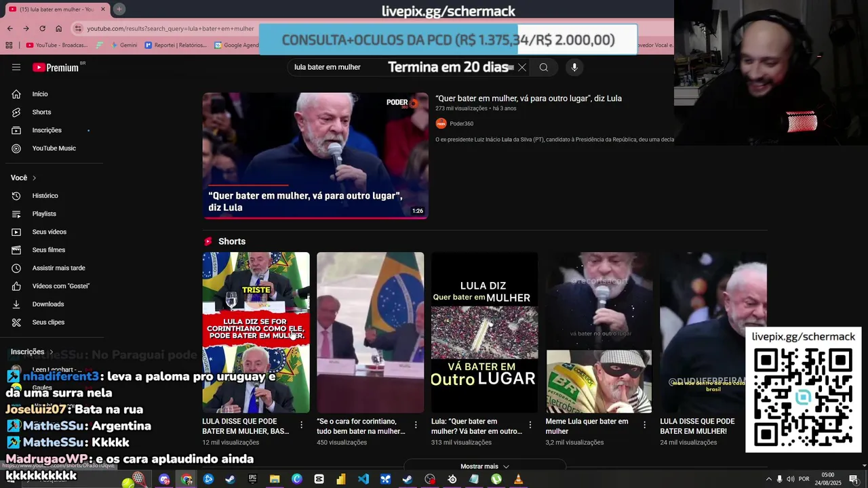868x488 pixels.
Task: Open the notifications center icon
Action: coord(853,479)
